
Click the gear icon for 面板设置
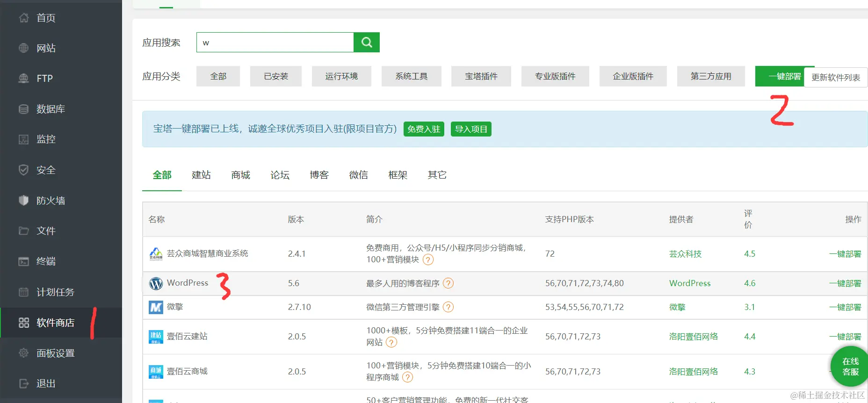(24, 353)
